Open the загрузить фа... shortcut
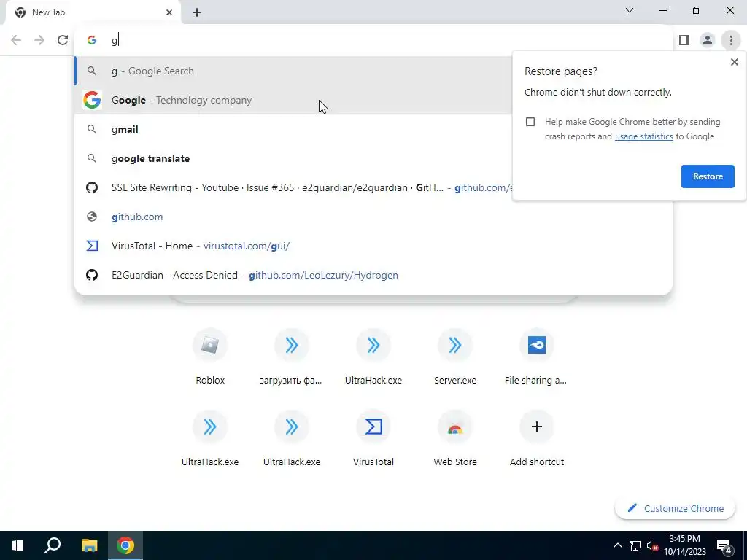This screenshot has height=560, width=747. pos(292,357)
